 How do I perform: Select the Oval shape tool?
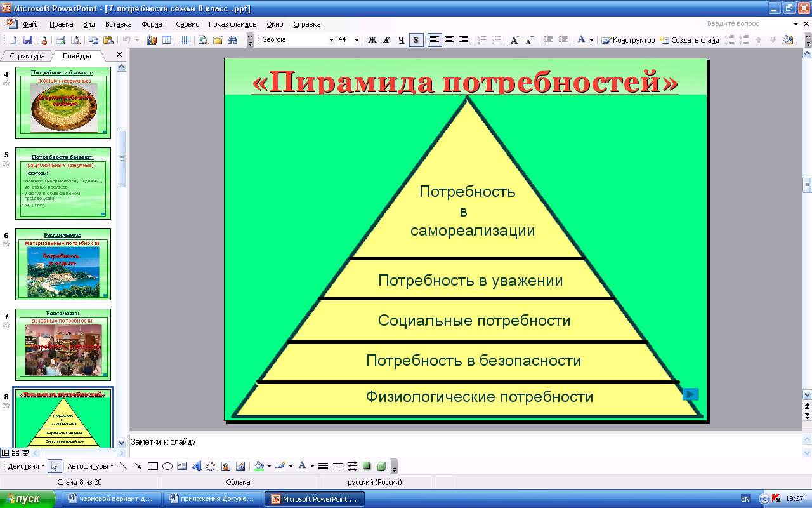click(167, 466)
